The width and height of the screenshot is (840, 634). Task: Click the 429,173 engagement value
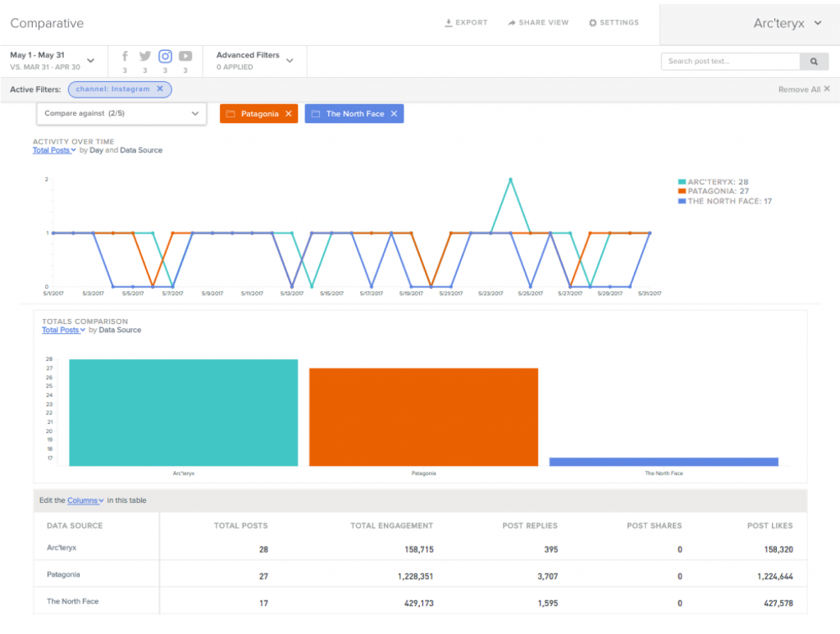(419, 604)
